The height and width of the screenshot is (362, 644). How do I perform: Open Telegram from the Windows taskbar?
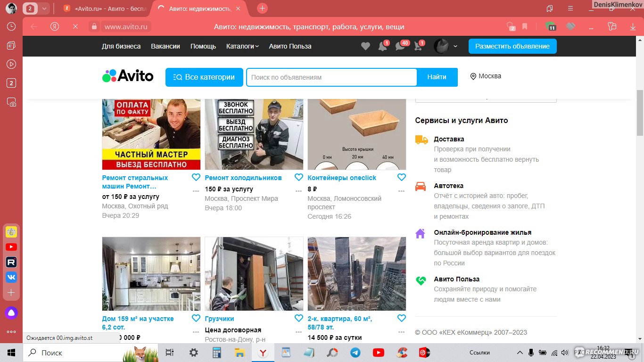[355, 353]
